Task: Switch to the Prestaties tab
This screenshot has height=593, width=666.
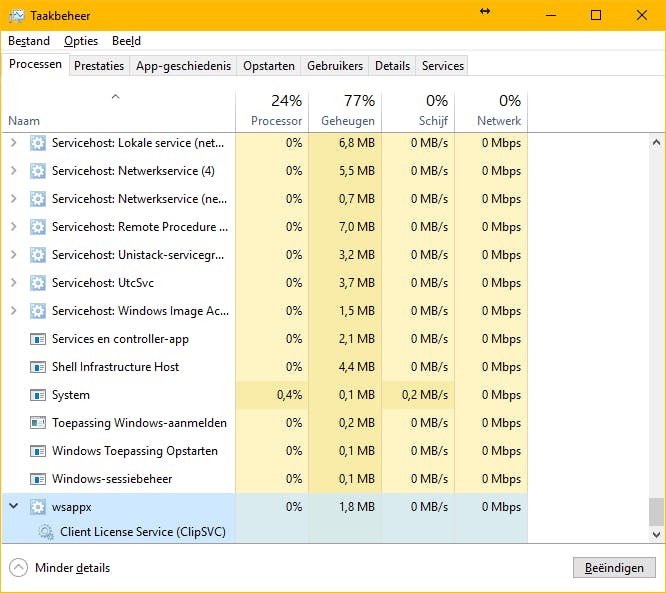Action: coord(99,66)
